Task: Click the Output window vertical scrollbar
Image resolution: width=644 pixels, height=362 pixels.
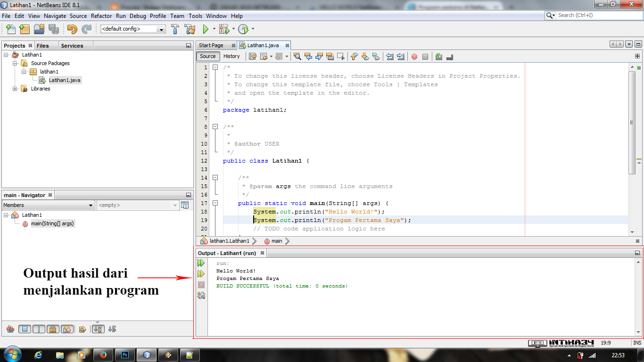Action: click(639, 297)
